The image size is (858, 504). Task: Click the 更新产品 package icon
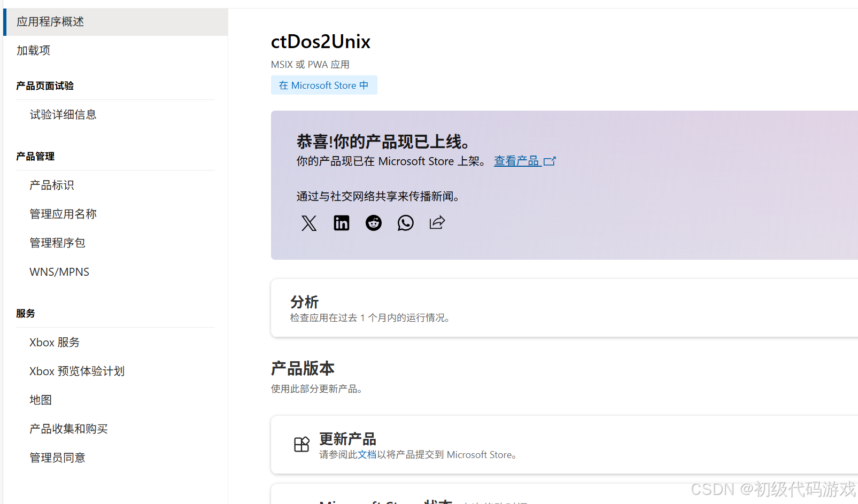tap(302, 445)
